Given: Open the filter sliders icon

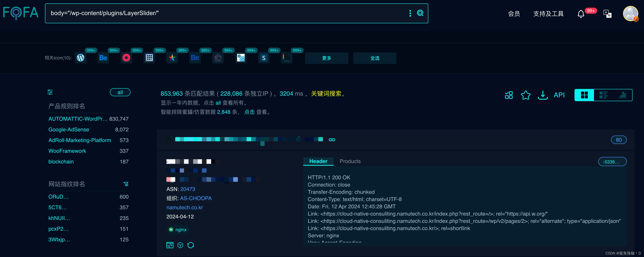Looking at the screenshot, I should click(x=50, y=92).
